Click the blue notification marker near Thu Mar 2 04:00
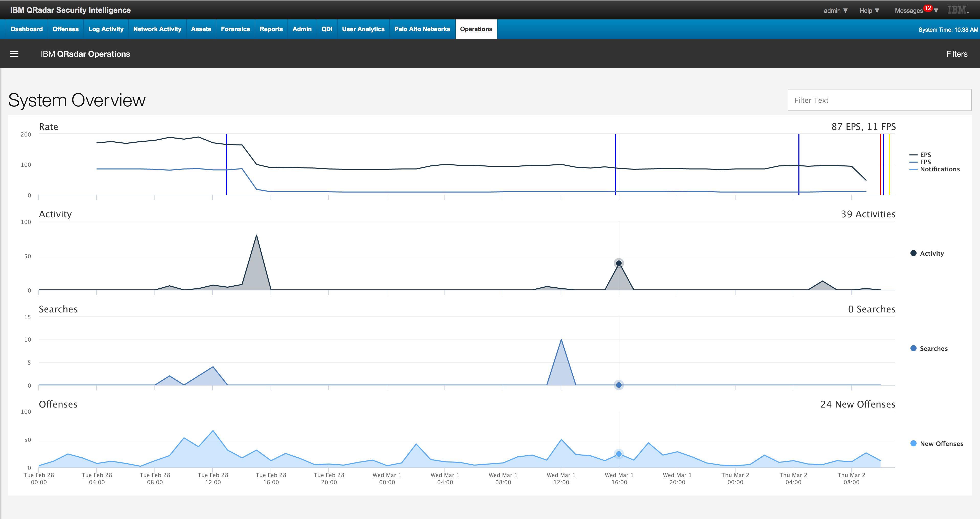This screenshot has width=980, height=519. 798,164
